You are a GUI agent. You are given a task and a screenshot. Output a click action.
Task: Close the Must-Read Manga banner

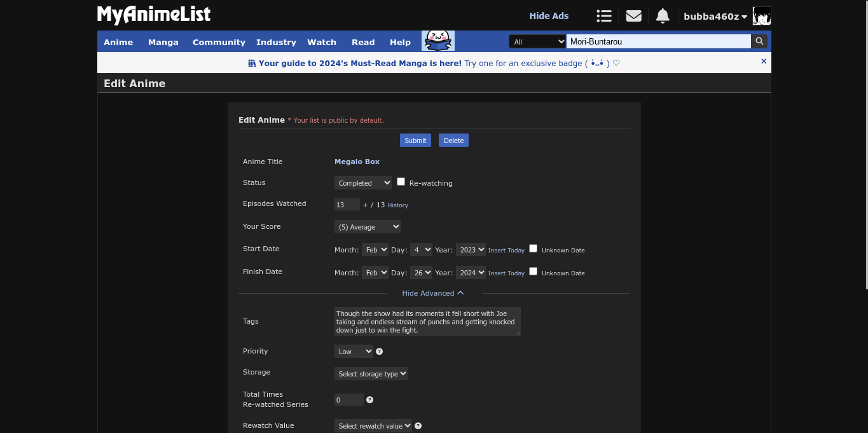click(x=764, y=62)
